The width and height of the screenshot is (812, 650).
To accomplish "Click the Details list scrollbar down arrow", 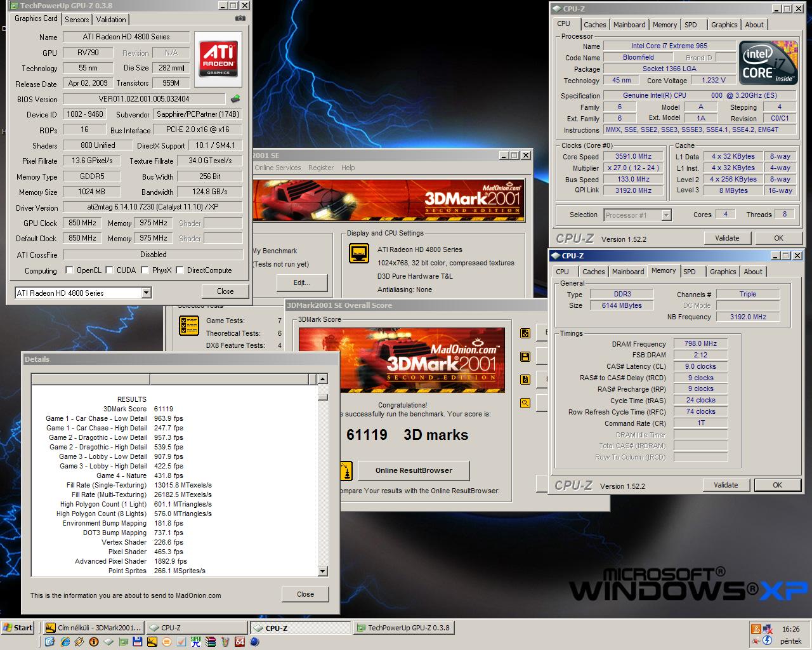I will point(322,571).
